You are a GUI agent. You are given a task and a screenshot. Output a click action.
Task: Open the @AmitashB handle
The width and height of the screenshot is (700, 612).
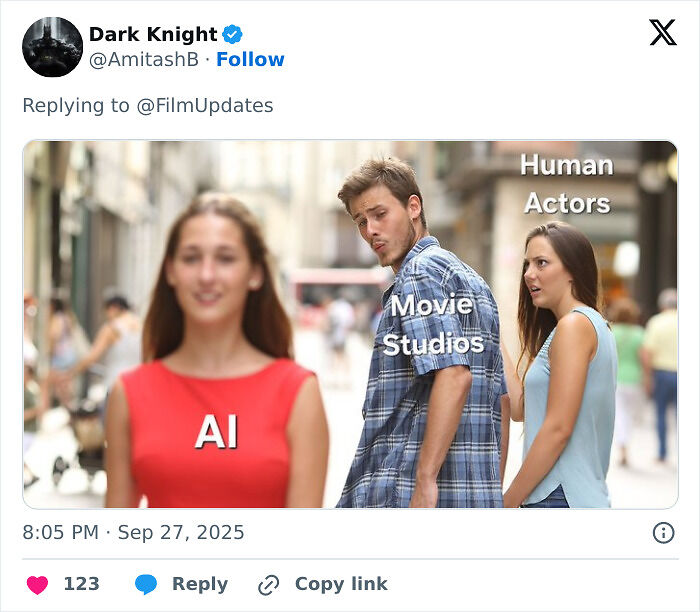144,60
